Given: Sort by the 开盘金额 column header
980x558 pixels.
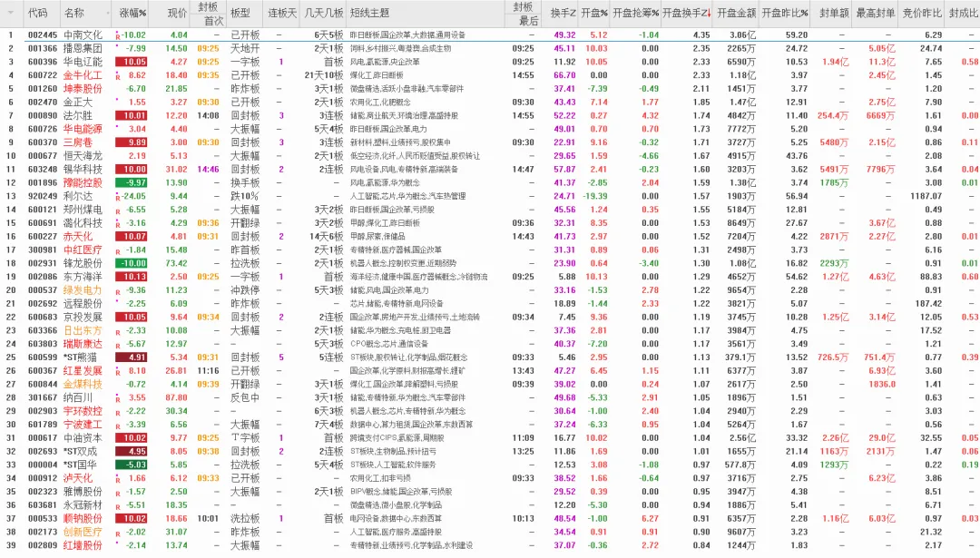Looking at the screenshot, I should coord(736,13).
